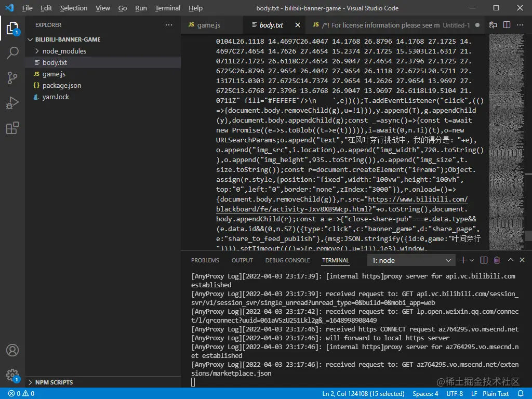The width and height of the screenshot is (532, 399).
Task: Split the editor to the right
Action: point(507,25)
